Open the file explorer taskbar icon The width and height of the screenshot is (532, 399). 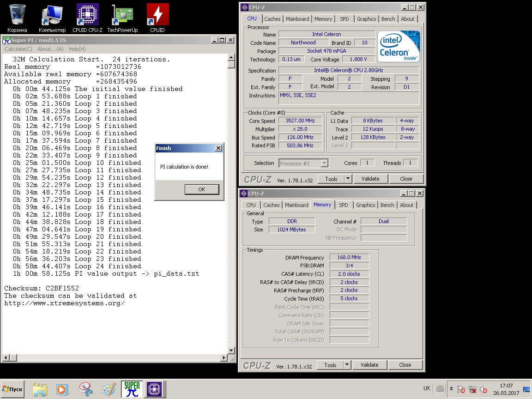(40, 389)
